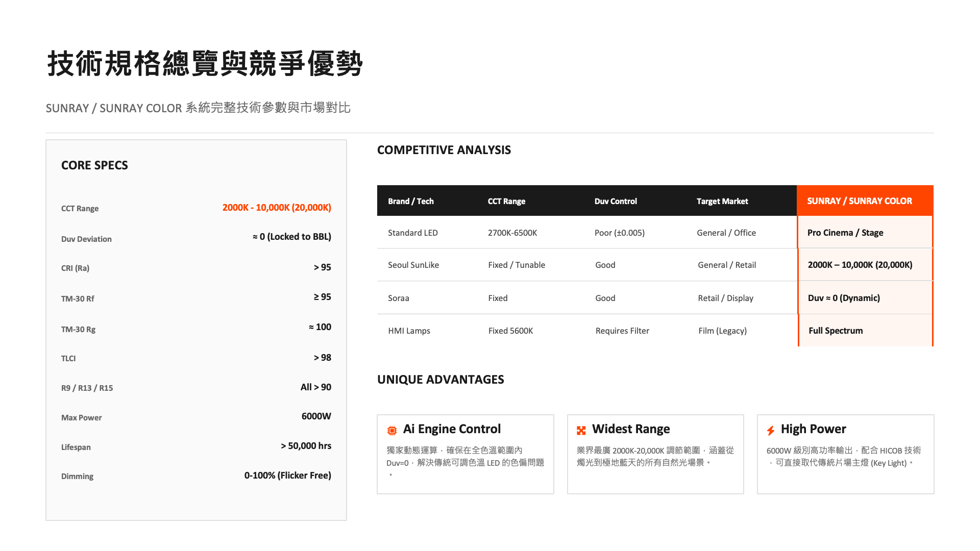The height and width of the screenshot is (551, 980).
Task: Select the Widest Range card title
Action: point(631,429)
